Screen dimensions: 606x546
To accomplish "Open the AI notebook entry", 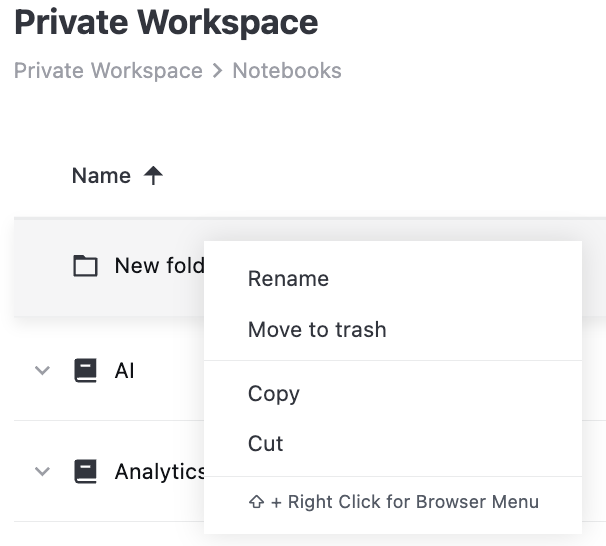I will click(x=124, y=371).
